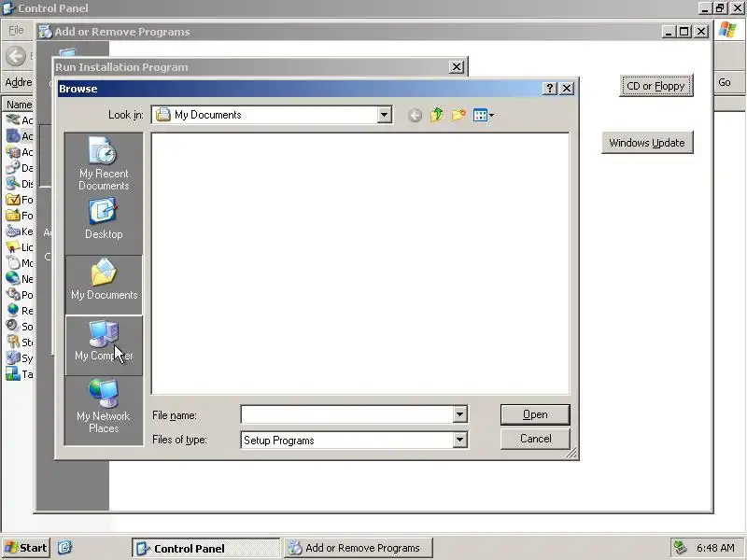Click the system tray network icon
Image resolution: width=747 pixels, height=560 pixels.
680,548
